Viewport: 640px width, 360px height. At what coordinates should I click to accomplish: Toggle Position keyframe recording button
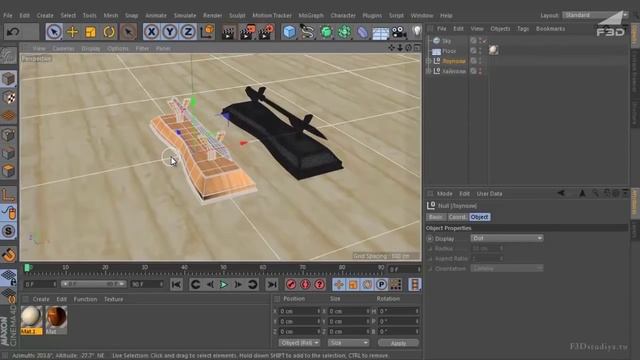coord(339,284)
